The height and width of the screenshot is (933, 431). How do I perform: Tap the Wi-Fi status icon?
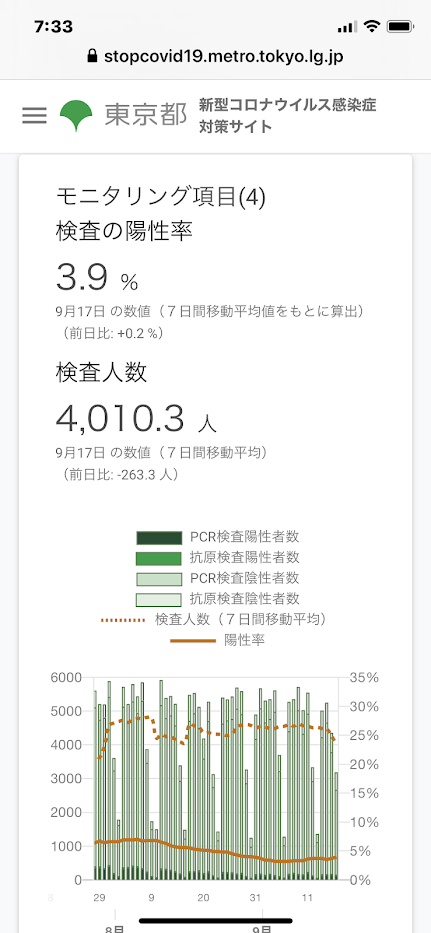[372, 26]
